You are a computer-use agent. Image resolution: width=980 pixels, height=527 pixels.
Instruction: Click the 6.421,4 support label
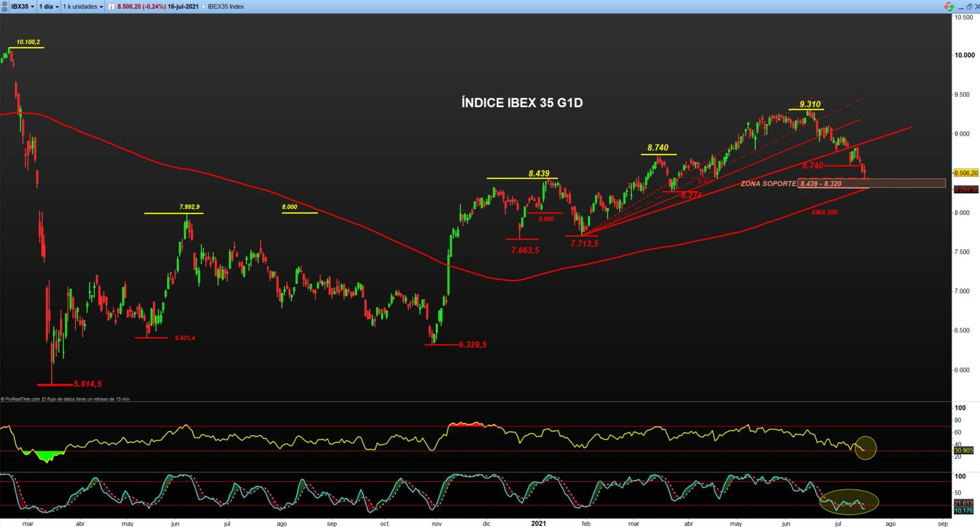click(185, 338)
